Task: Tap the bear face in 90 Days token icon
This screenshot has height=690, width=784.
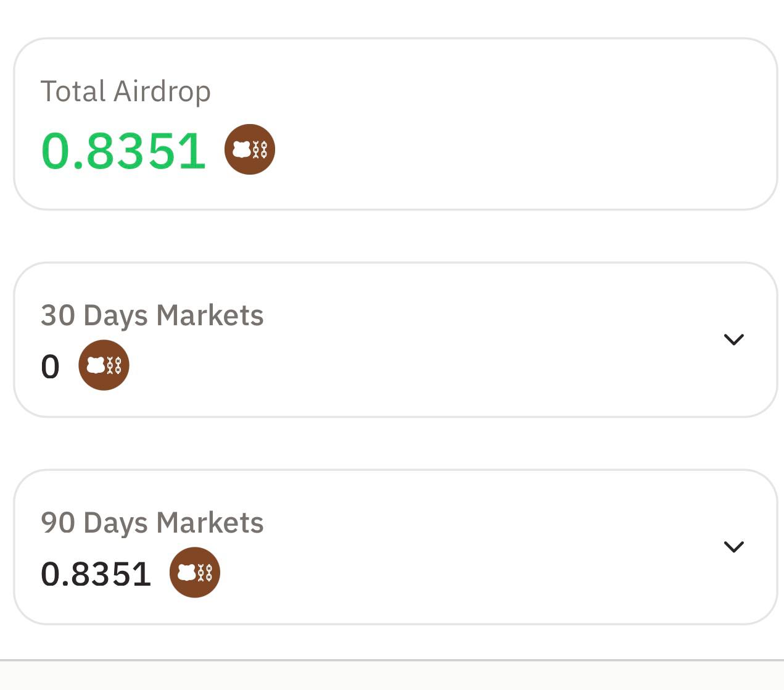Action: pos(187,573)
